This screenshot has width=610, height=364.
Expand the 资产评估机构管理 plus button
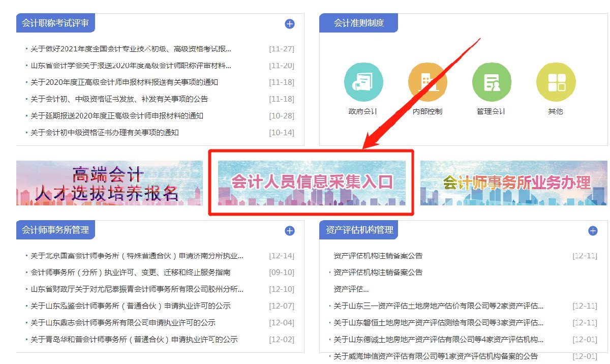(x=592, y=230)
